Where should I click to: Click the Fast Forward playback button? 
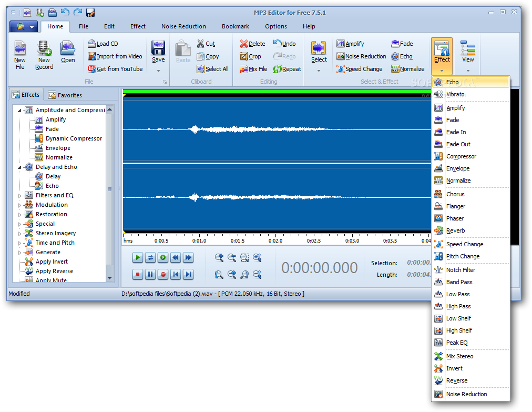coord(188,257)
